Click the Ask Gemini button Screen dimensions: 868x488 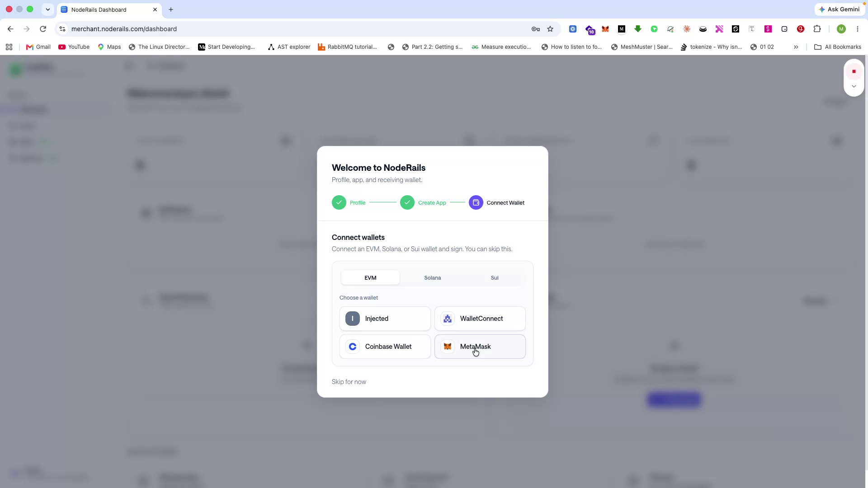pos(840,9)
